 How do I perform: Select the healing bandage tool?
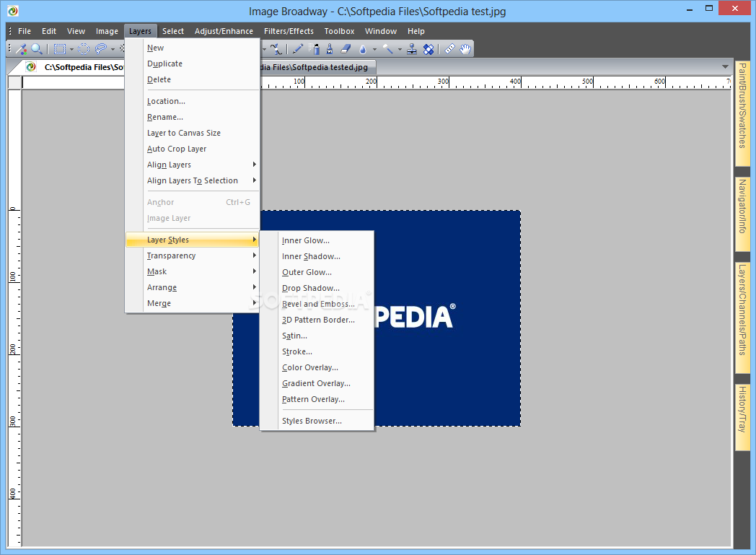[428, 48]
